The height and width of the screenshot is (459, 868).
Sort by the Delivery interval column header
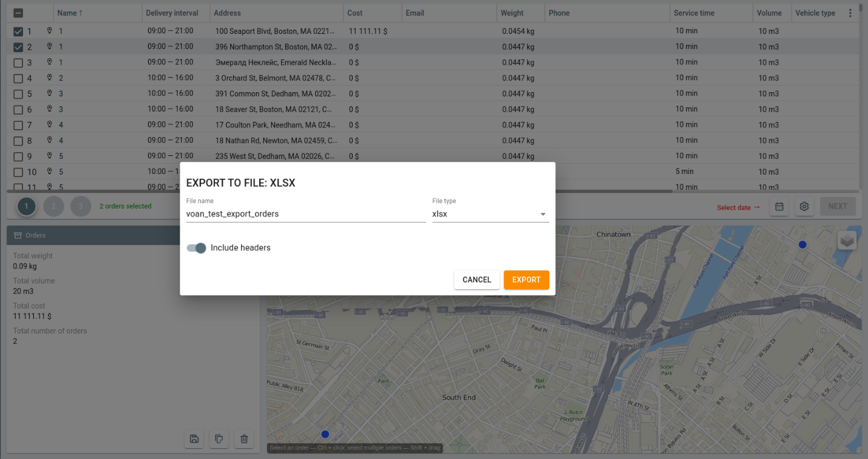coord(172,13)
